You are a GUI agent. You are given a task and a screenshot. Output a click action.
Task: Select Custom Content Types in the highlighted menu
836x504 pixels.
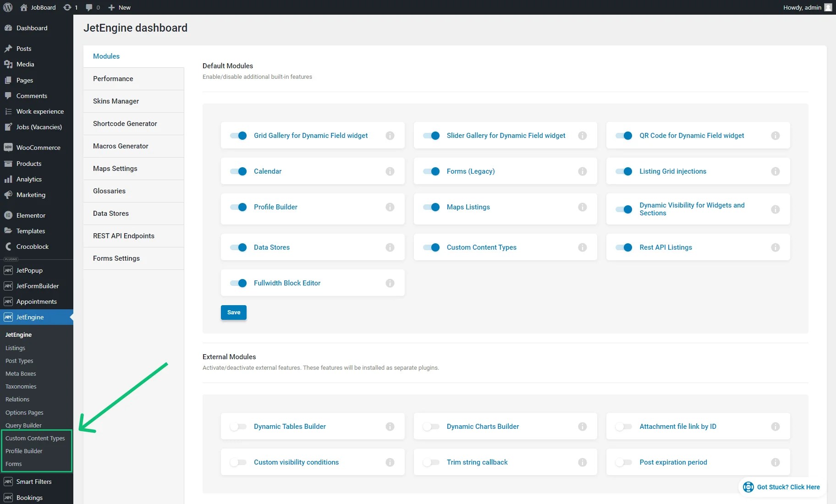click(35, 438)
